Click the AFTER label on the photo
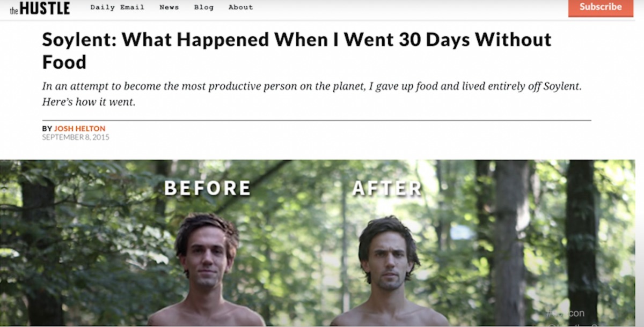 pyautogui.click(x=387, y=188)
